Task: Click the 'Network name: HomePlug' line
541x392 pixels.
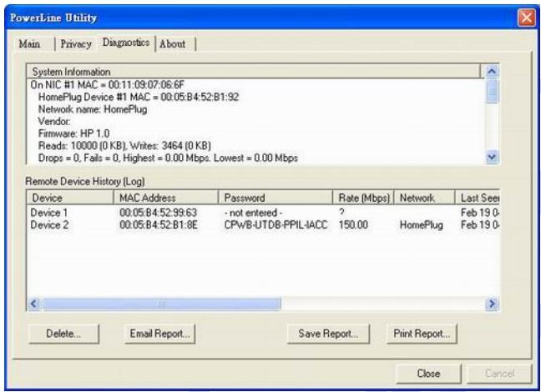Action: (93, 109)
